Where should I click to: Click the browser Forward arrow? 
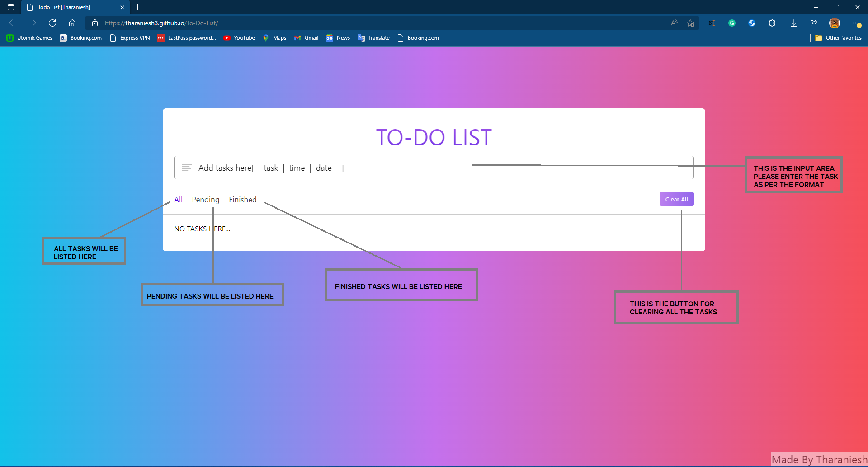tap(33, 23)
